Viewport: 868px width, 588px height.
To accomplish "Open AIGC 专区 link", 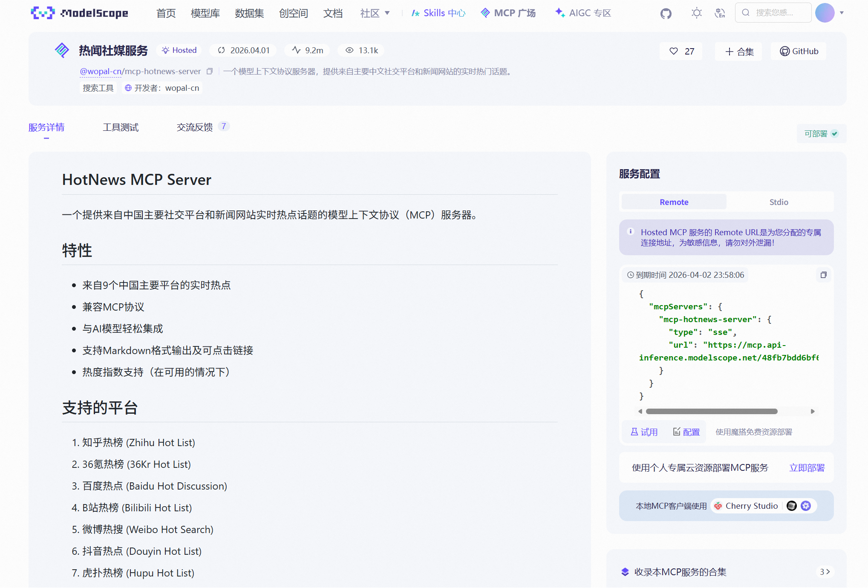I will (583, 13).
